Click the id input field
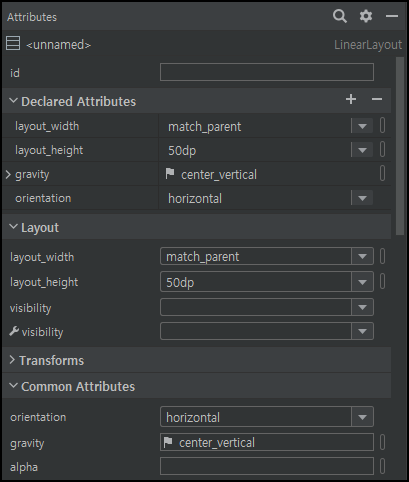This screenshot has width=409, height=482. (267, 72)
